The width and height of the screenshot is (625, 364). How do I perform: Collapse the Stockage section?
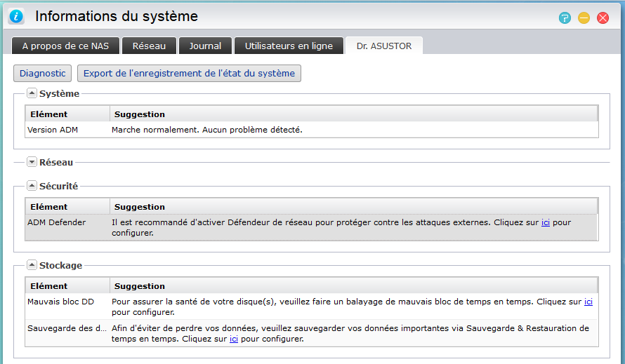tap(32, 265)
